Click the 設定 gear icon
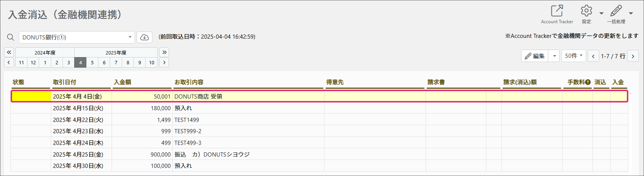This screenshot has height=176, width=644. [586, 11]
